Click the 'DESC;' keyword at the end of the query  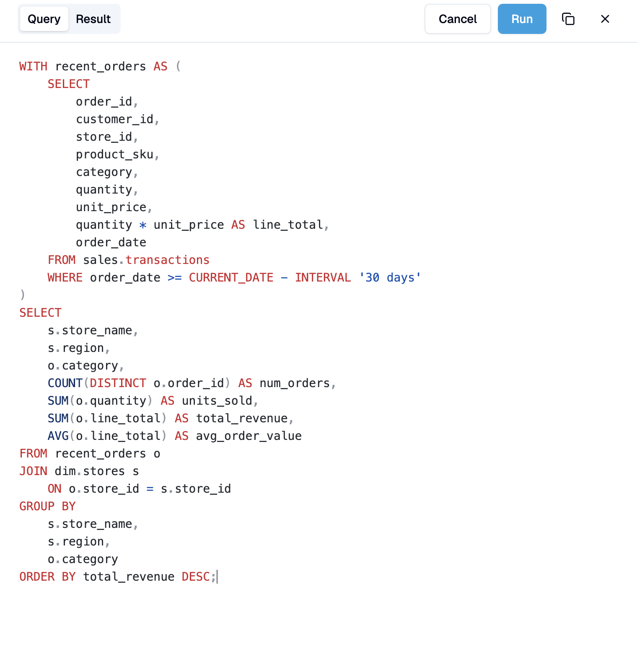(x=199, y=577)
